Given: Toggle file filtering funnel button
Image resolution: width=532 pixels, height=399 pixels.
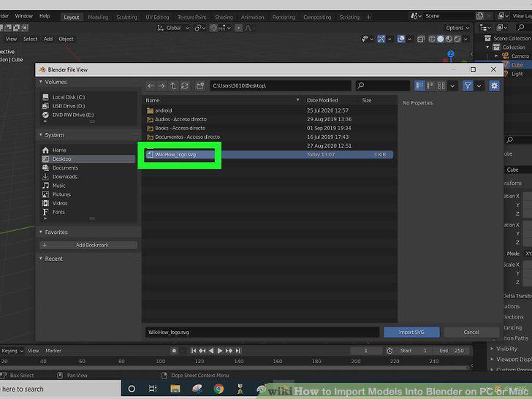Looking at the screenshot, I should click(468, 85).
